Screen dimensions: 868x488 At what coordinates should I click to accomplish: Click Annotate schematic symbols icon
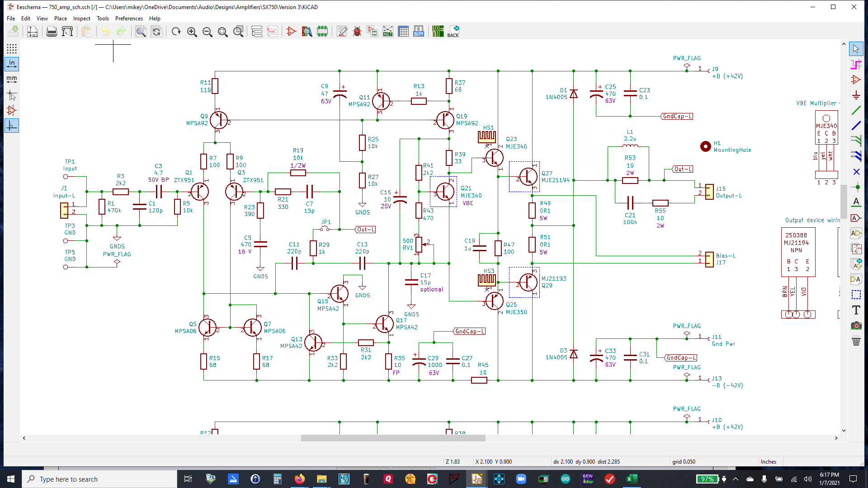[342, 31]
